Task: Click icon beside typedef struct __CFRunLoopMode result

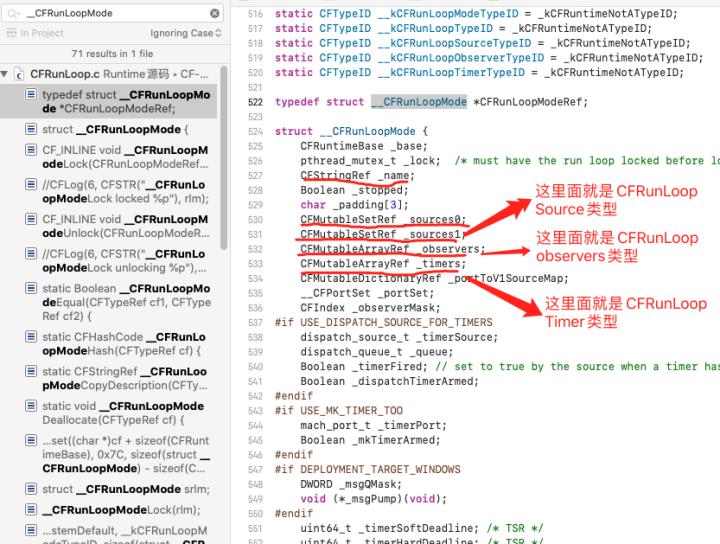Action: 31,95
